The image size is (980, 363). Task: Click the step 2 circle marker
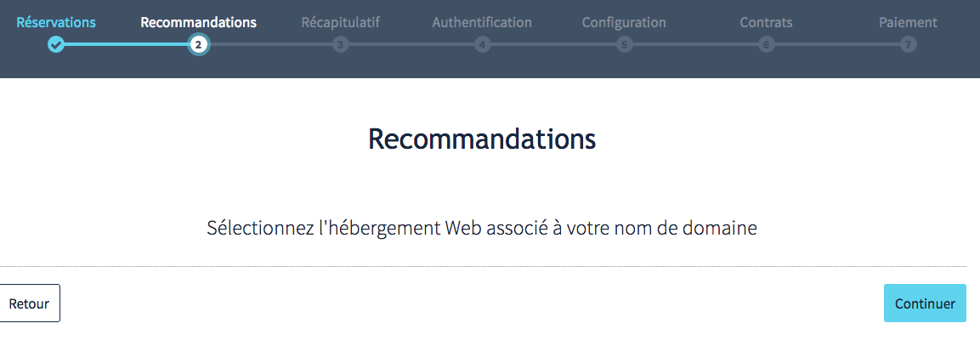pos(198,44)
